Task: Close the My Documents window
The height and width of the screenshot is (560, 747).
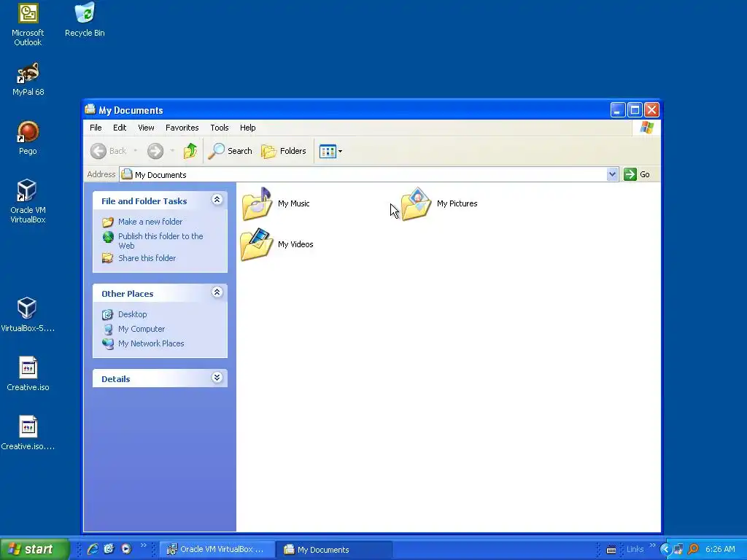Action: tap(651, 110)
